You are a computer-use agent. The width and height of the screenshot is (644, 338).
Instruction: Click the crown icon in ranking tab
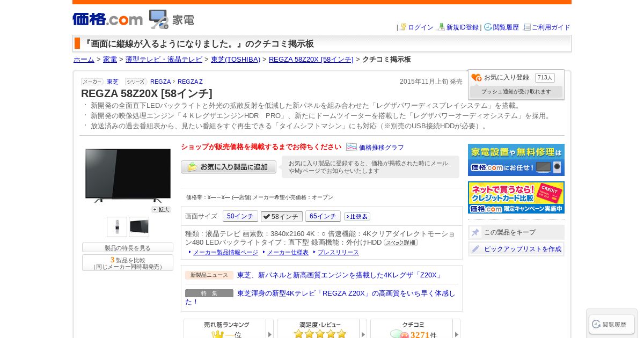(x=217, y=335)
